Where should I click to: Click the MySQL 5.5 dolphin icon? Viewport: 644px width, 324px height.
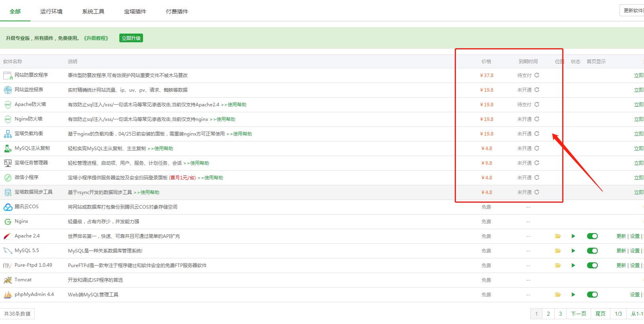point(8,251)
